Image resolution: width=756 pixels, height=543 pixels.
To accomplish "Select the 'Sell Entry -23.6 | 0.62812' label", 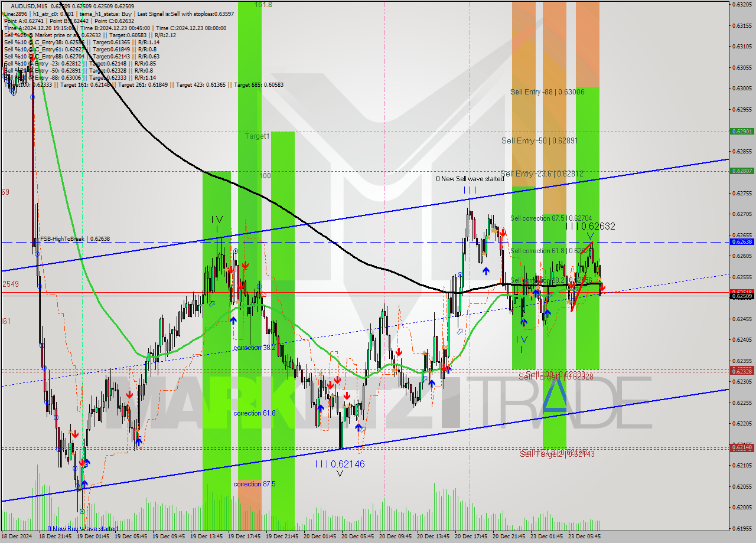I will (542, 174).
